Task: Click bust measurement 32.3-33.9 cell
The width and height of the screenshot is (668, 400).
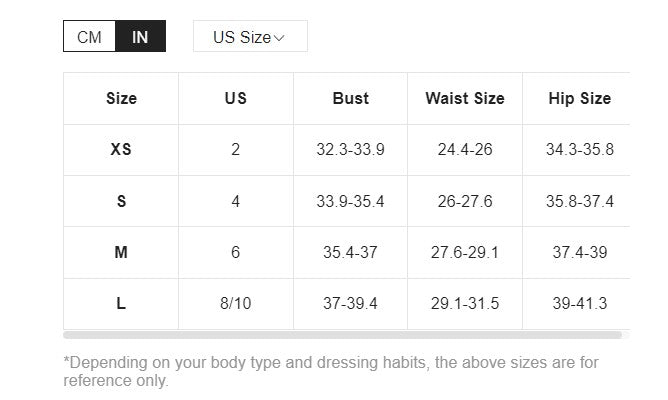Action: pos(350,150)
